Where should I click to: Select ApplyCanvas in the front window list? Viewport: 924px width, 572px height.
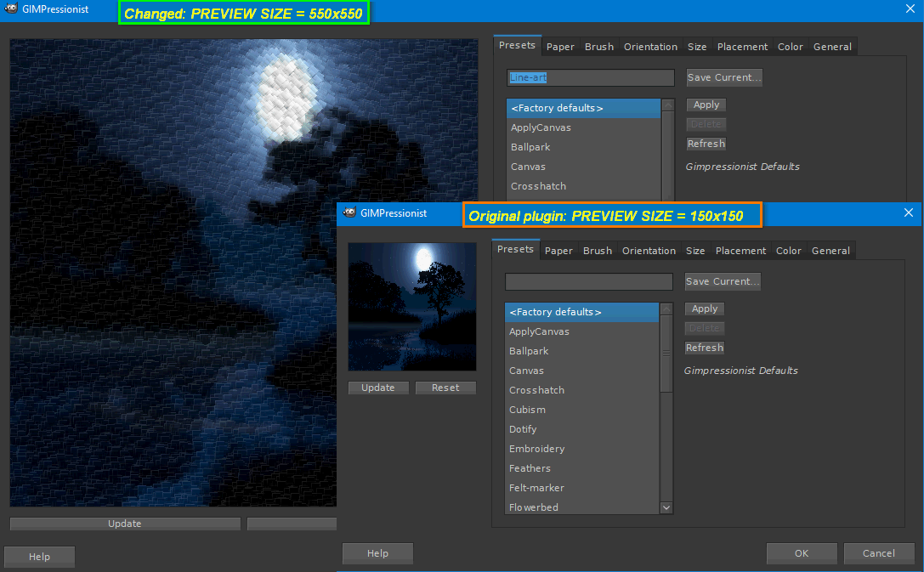(581, 331)
